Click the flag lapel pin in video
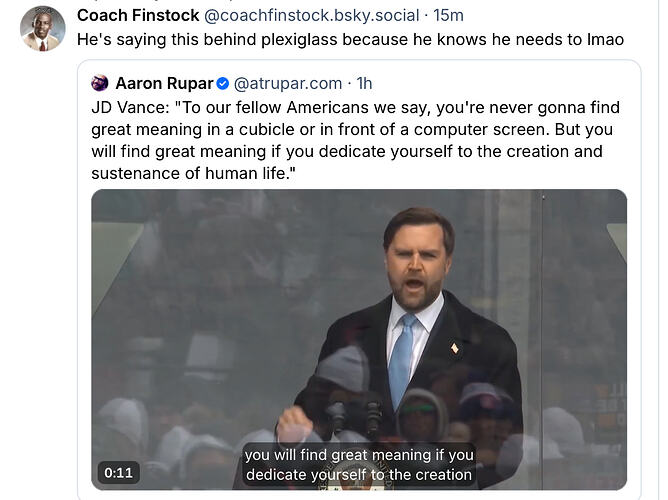Viewport: 668px width, 500px height. coord(455,349)
